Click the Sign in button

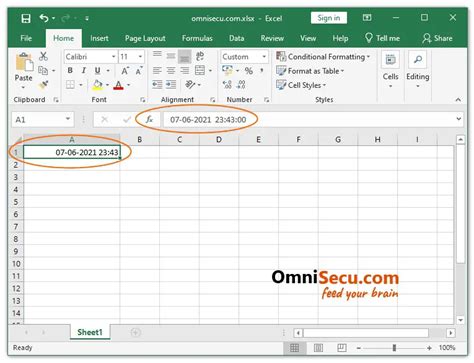coord(329,18)
